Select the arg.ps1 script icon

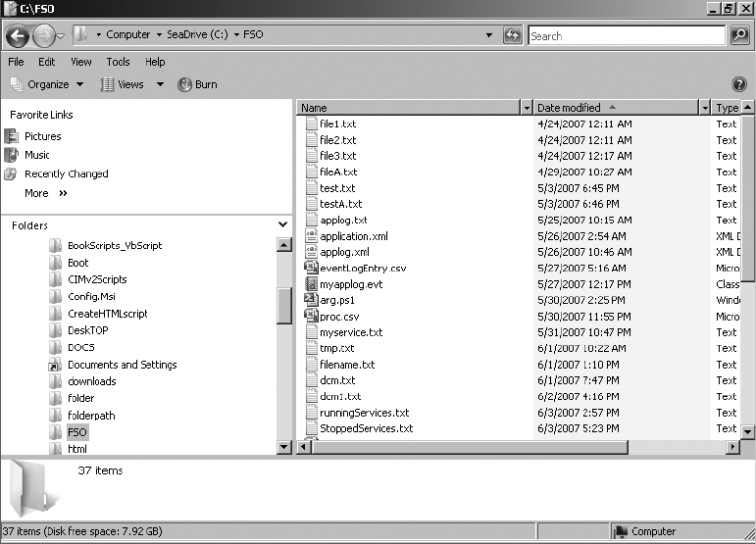[311, 299]
